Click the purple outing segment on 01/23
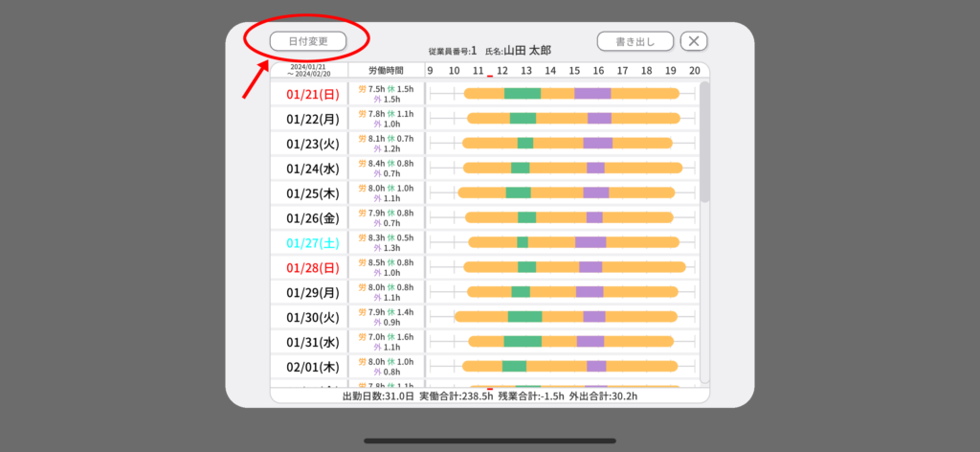 (x=597, y=143)
